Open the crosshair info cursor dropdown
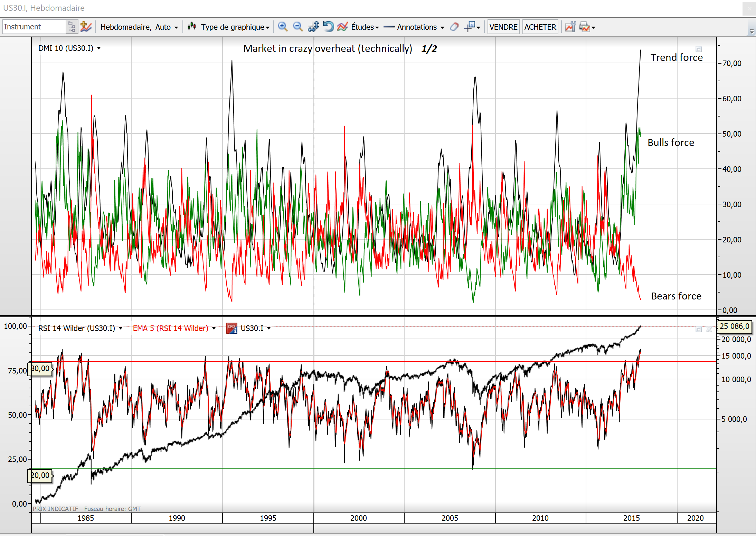Image resolution: width=756 pixels, height=536 pixels. 478,27
